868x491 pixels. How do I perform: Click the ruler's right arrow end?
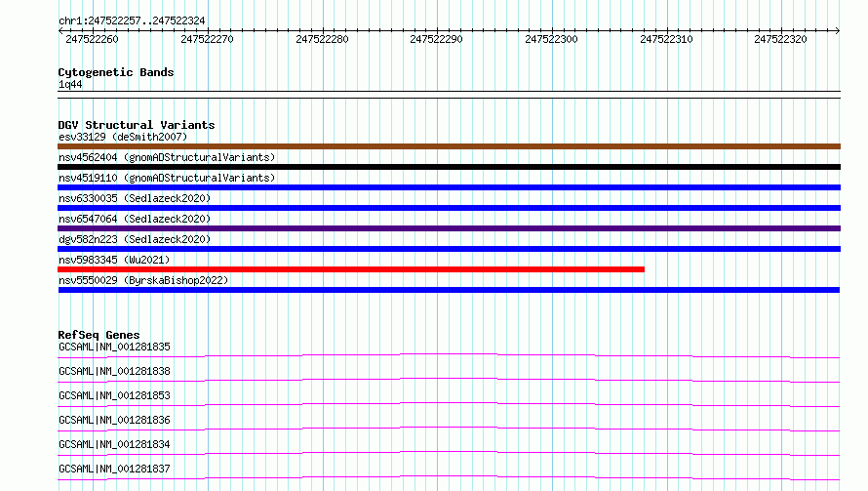point(838,30)
